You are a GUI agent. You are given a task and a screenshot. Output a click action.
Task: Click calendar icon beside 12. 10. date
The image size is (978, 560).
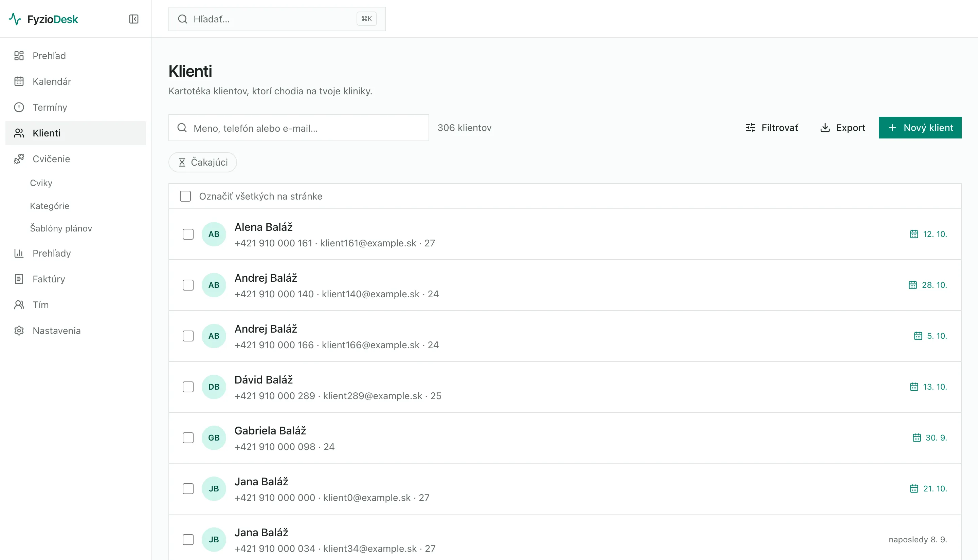coord(914,234)
